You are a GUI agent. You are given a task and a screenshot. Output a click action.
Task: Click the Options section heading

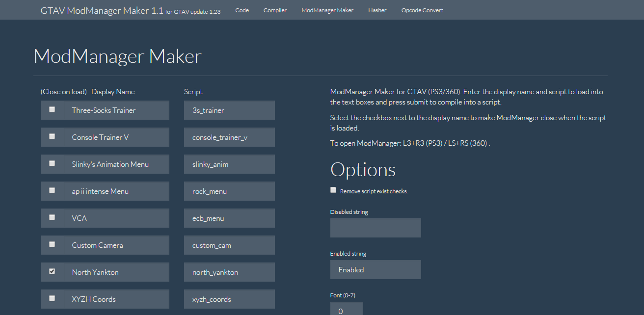click(363, 170)
